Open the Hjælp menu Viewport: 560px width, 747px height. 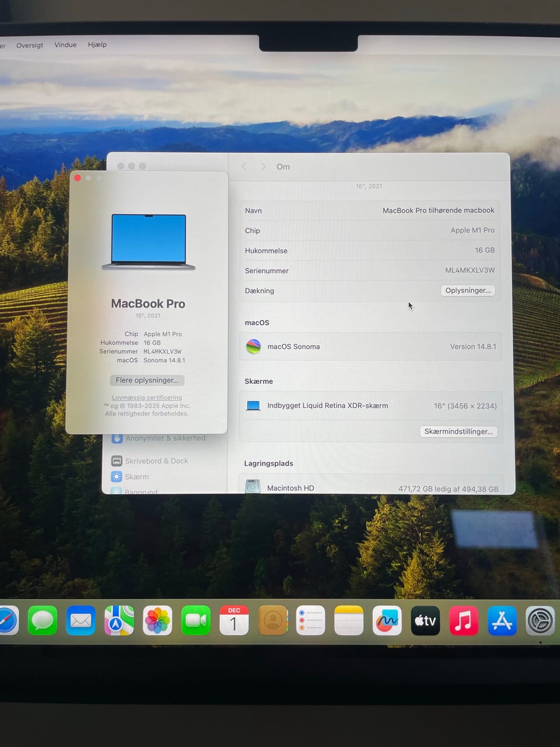(x=97, y=44)
